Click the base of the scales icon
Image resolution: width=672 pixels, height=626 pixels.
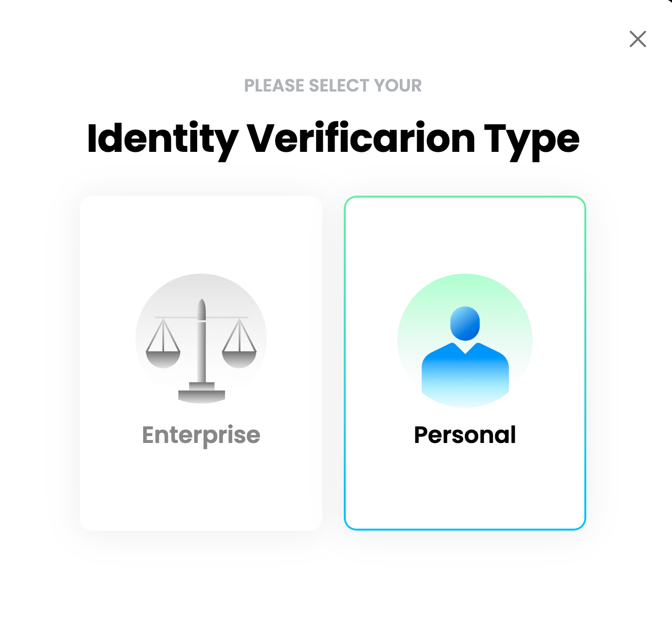202,393
